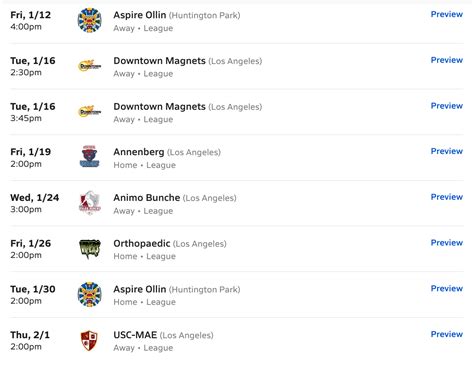Open Preview for the 2:30pm Downtown Magnets game
474x377 pixels.
[446, 60]
